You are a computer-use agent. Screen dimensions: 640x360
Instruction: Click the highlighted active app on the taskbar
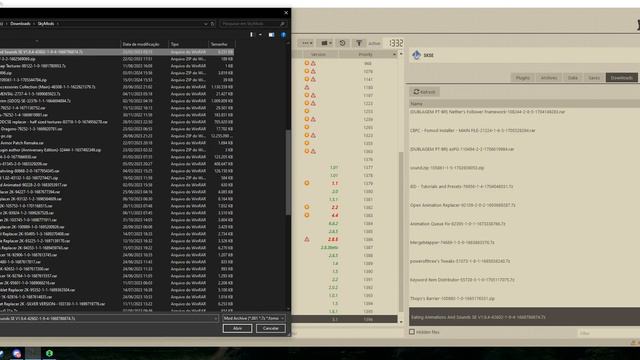coord(33,353)
